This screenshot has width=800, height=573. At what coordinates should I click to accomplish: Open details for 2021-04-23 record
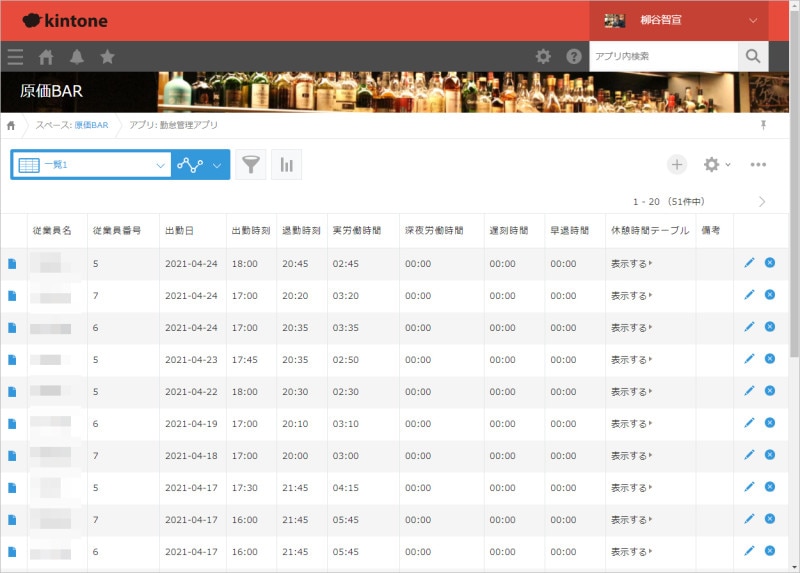(x=12, y=360)
